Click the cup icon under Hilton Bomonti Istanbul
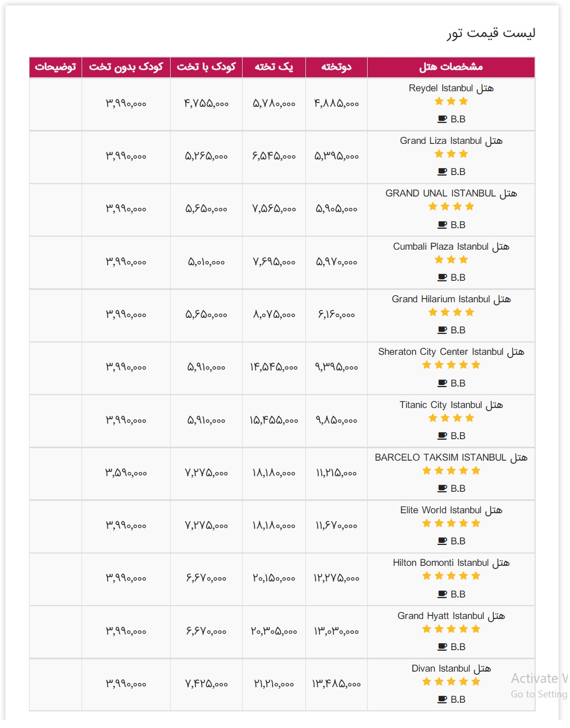This screenshot has height=728, width=570. (442, 594)
